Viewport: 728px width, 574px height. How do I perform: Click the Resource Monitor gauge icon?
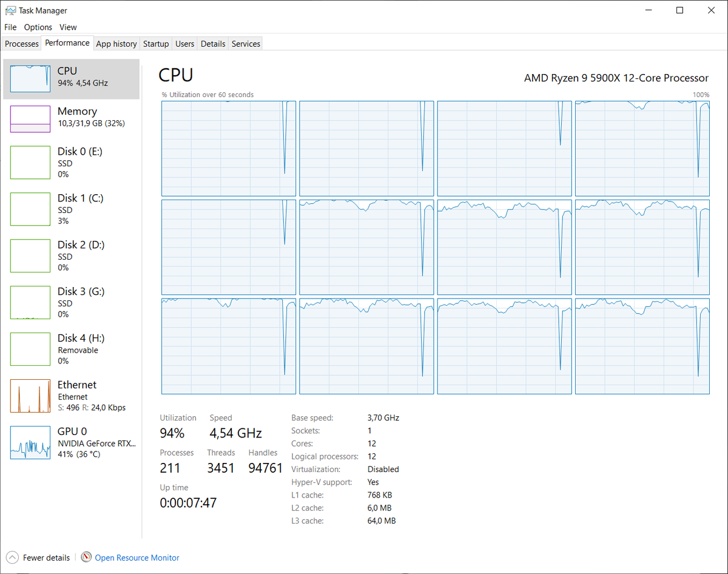(86, 557)
